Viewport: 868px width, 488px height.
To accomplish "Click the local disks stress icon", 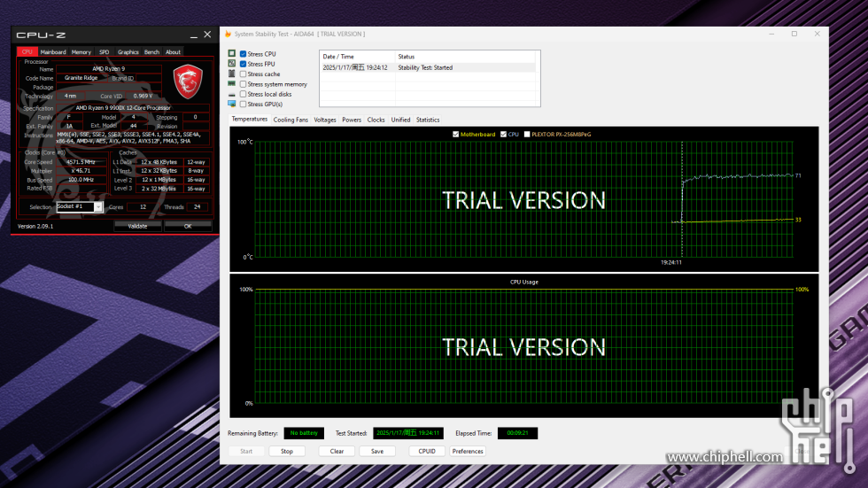I will (232, 95).
